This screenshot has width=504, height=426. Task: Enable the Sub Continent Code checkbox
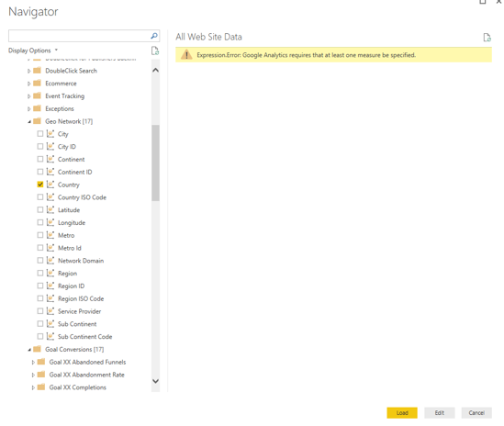click(x=40, y=336)
